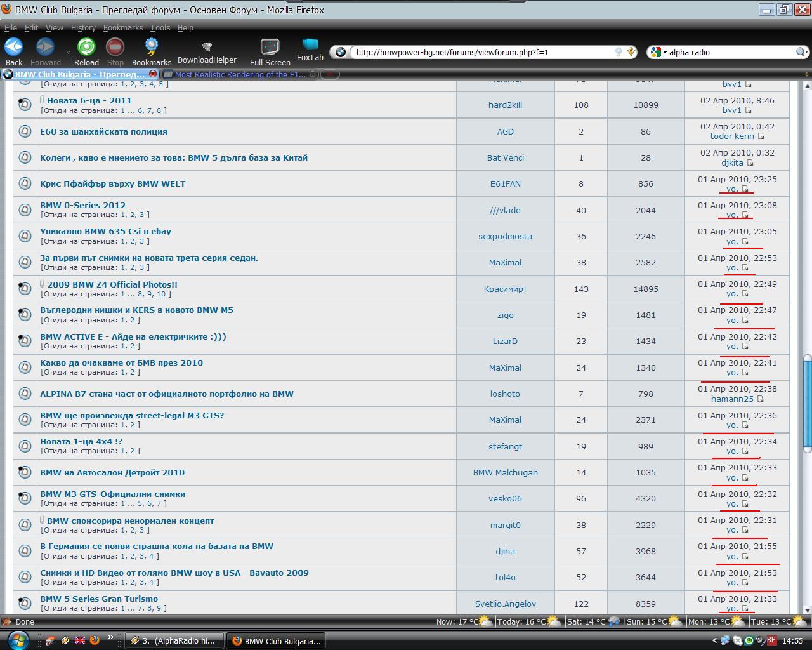View author profile BMW Malchugan
This screenshot has width=812, height=650.
pos(505,472)
